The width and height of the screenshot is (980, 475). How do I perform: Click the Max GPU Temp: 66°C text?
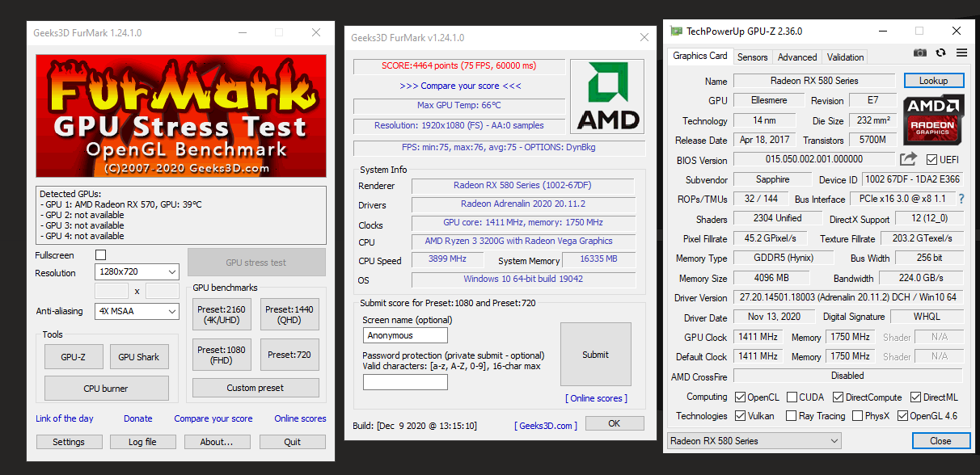point(458,105)
